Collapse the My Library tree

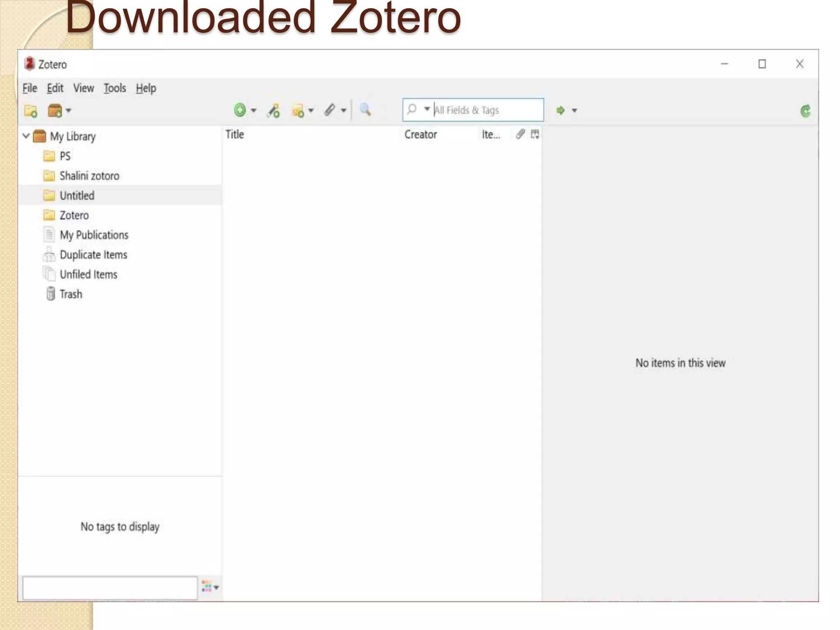point(26,136)
